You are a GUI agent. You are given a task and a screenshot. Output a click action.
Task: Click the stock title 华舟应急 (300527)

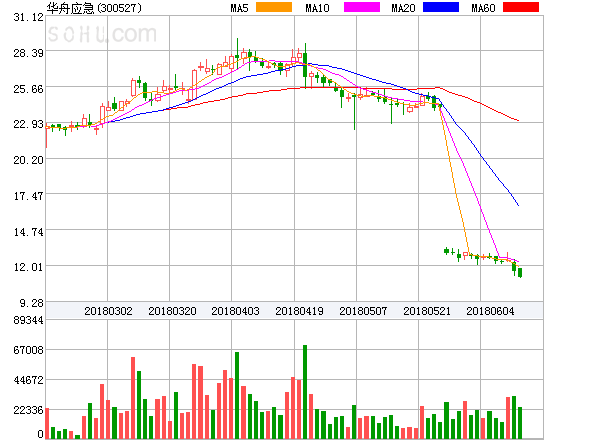(94, 8)
